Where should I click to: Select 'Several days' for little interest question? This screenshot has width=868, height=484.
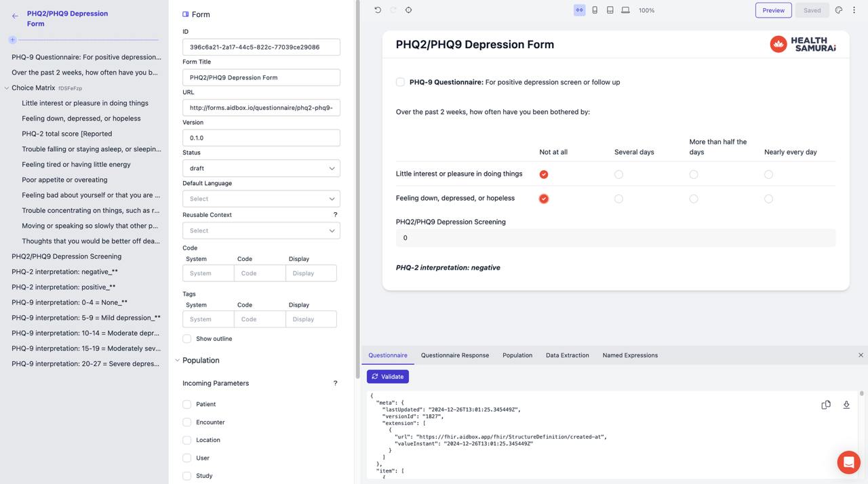pos(618,174)
